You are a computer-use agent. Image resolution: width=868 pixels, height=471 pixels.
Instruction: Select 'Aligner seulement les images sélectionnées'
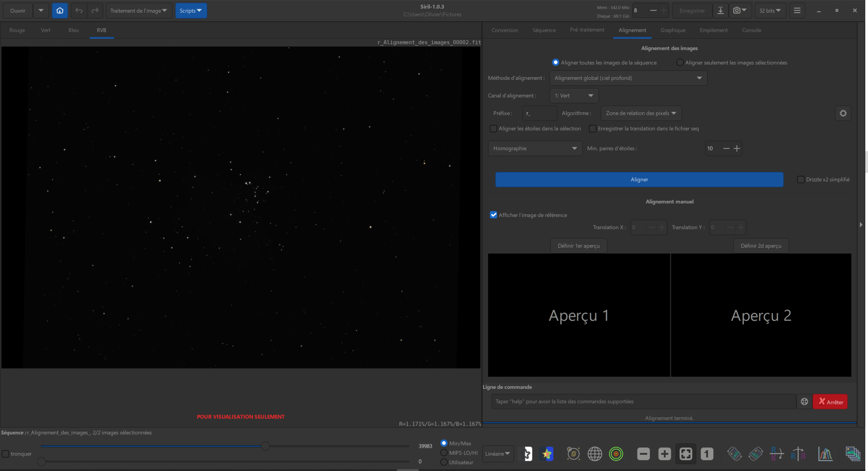pos(732,62)
